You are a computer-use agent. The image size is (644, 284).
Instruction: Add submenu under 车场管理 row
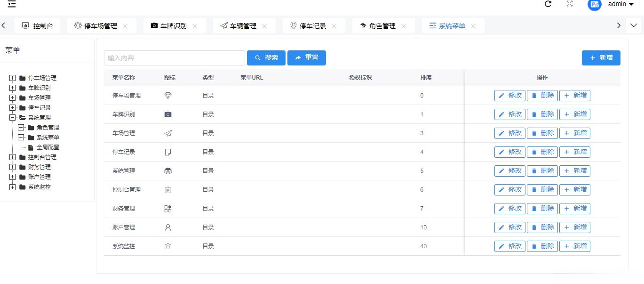(x=575, y=133)
